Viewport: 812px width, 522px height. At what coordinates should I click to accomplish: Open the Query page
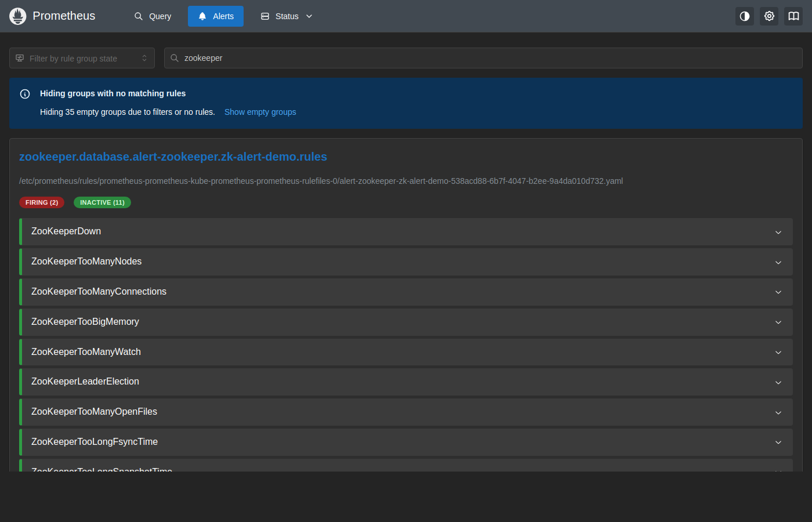tap(153, 16)
